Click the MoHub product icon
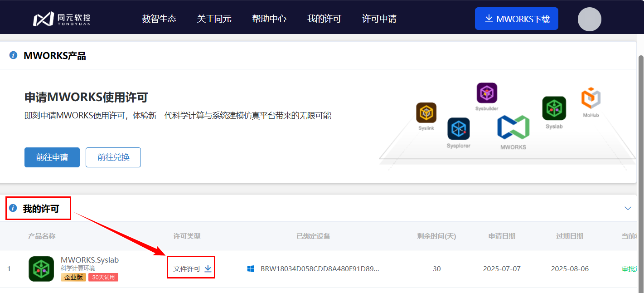The height and width of the screenshot is (293, 644). tap(591, 98)
